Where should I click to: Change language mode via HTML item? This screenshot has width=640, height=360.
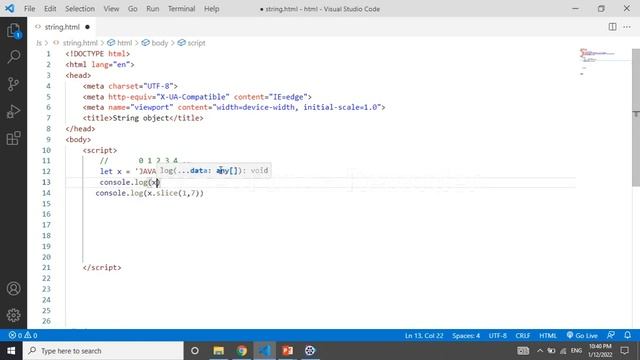[x=548, y=336]
